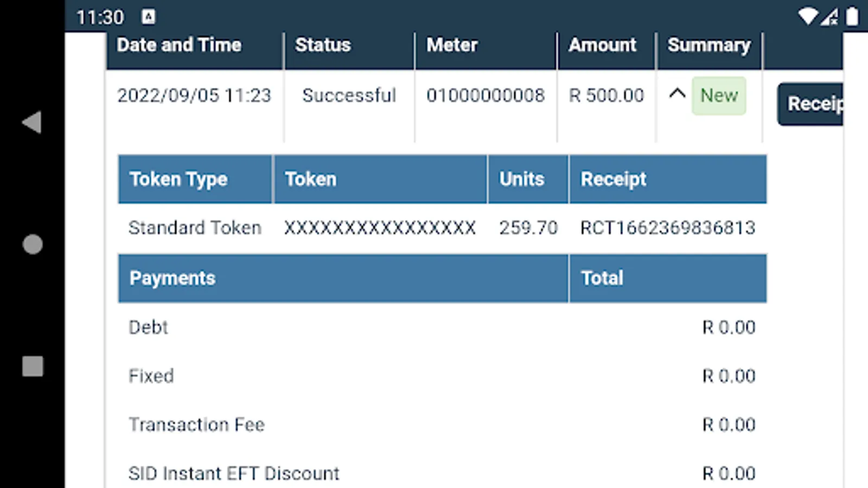Image resolution: width=868 pixels, height=488 pixels.
Task: Click the Amount column header
Action: coord(602,45)
